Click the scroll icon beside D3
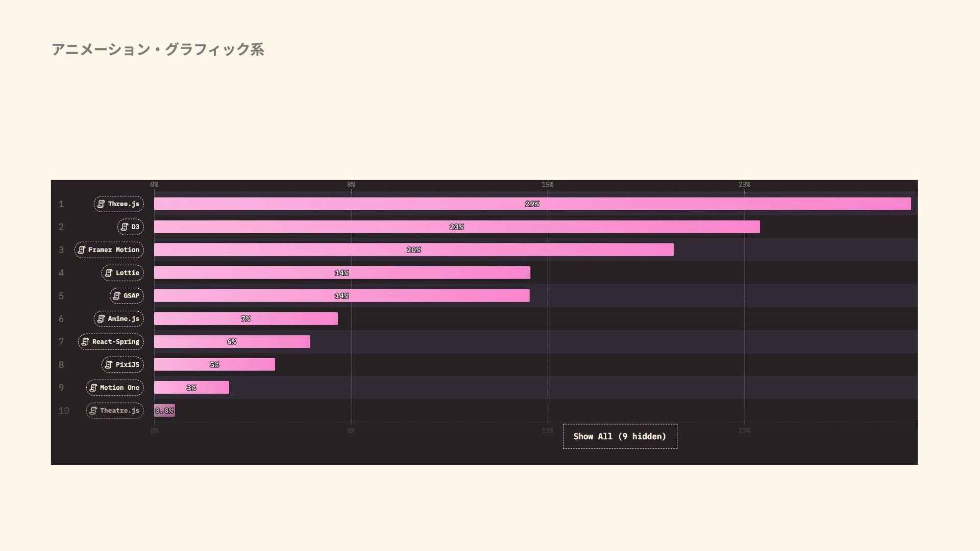This screenshot has height=551, width=980. pos(125,227)
